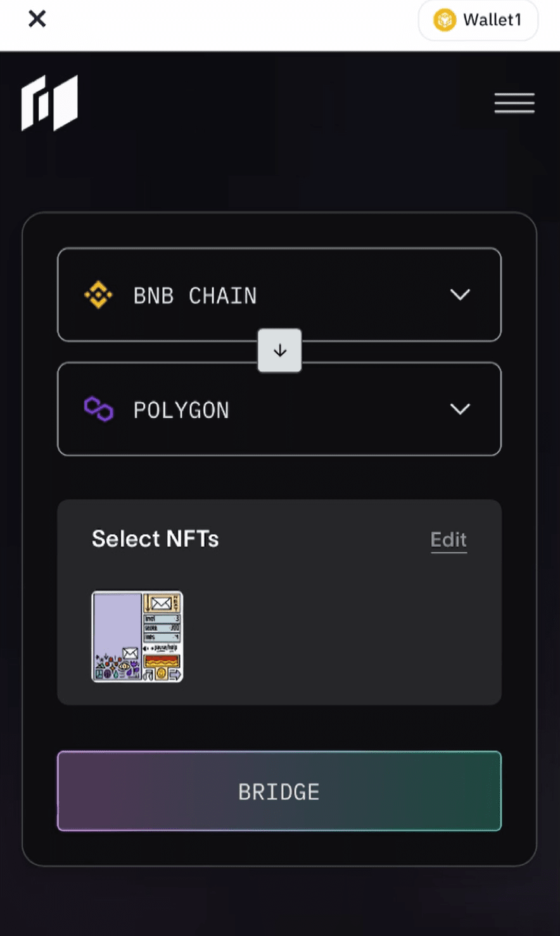The height and width of the screenshot is (936, 560).
Task: Click the Edit link for NFTs
Action: pos(449,540)
